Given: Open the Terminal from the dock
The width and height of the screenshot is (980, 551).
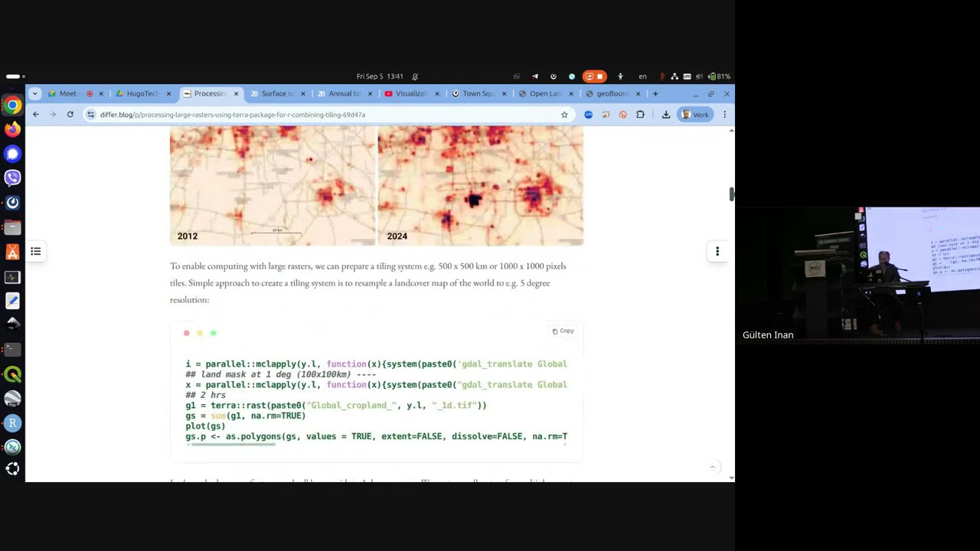Looking at the screenshot, I should [12, 350].
